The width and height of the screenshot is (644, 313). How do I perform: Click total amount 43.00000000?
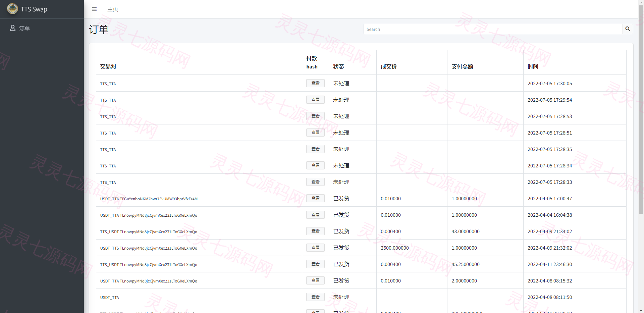466,231
